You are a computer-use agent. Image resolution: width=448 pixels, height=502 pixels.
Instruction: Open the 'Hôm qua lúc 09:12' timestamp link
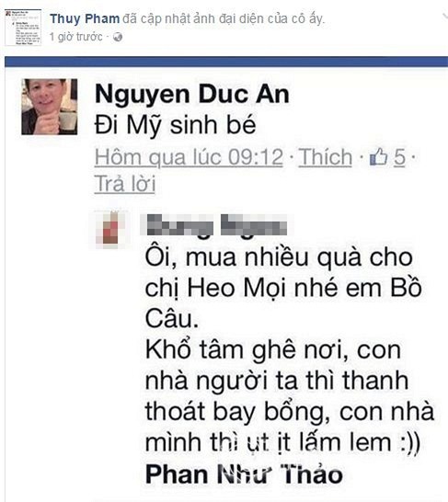click(x=189, y=157)
